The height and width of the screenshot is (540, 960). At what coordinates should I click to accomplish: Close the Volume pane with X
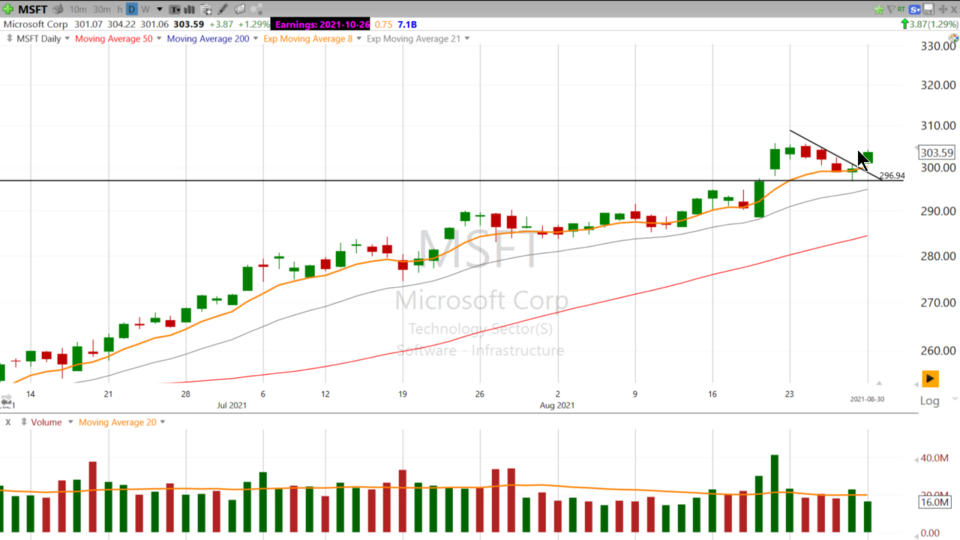pos(8,422)
